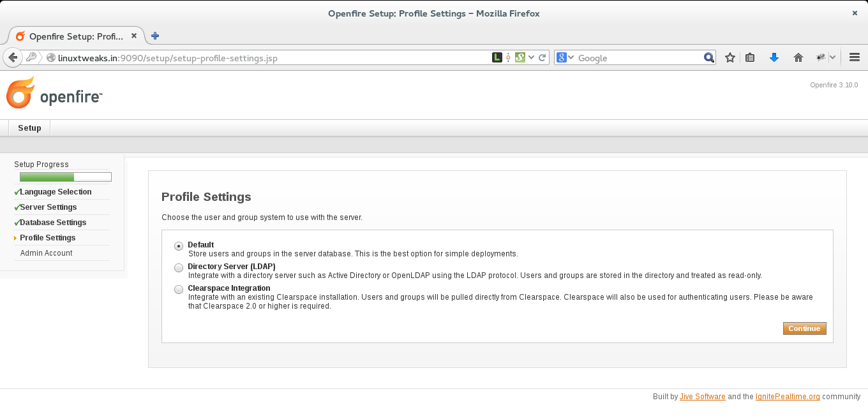This screenshot has height=419, width=868.
Task: Select the Default profile radio button
Action: coord(178,246)
